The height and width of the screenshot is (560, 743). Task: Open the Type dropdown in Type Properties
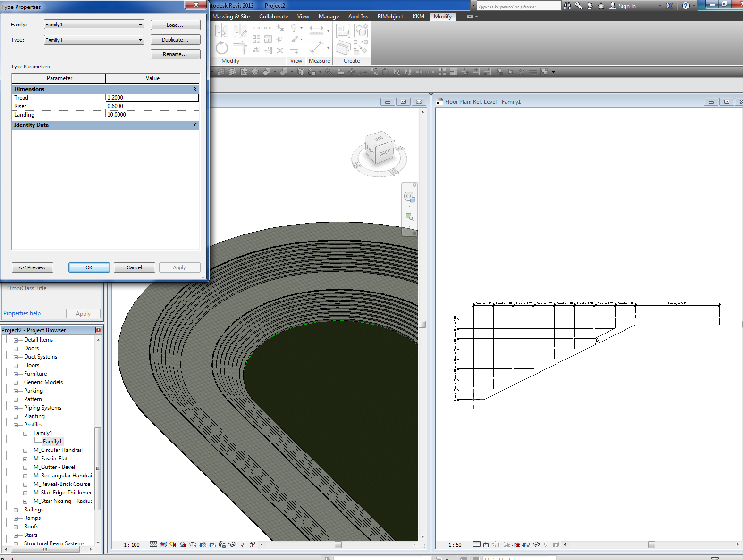click(94, 40)
